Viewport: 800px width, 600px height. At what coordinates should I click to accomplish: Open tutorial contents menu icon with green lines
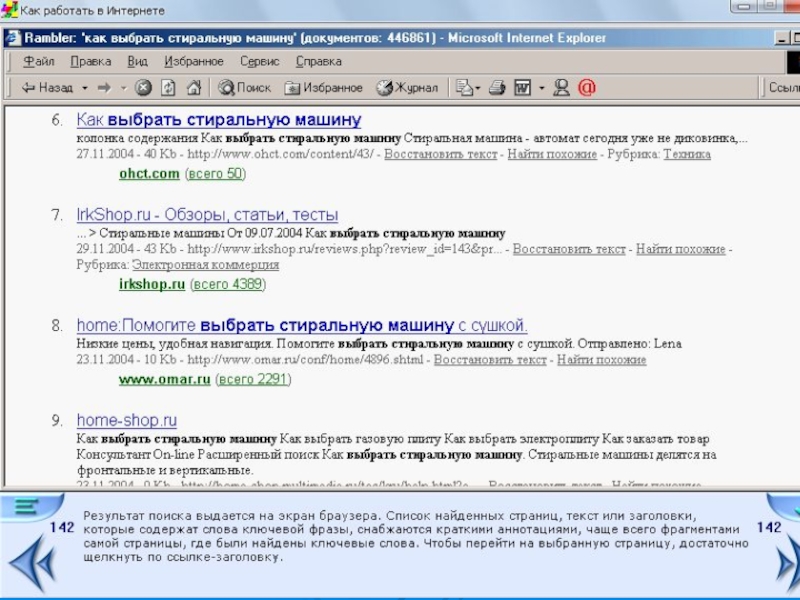click(27, 507)
